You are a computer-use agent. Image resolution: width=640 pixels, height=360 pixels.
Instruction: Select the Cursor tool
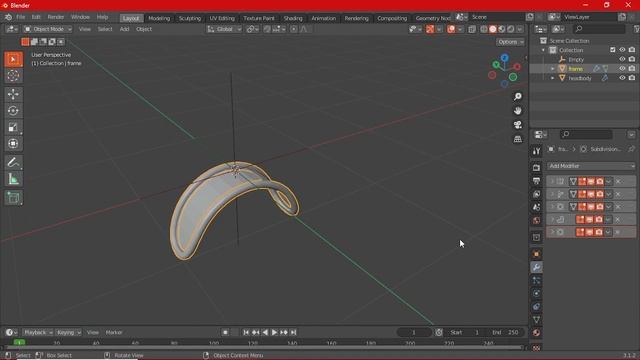(13, 76)
